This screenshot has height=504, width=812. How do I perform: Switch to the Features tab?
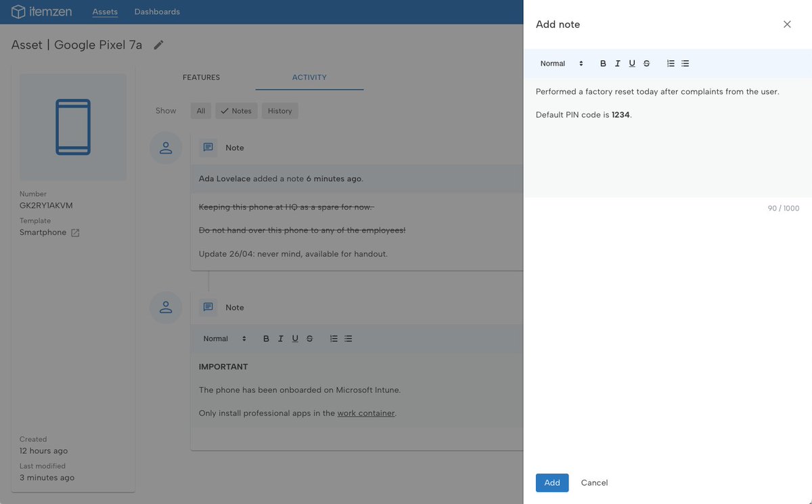201,77
